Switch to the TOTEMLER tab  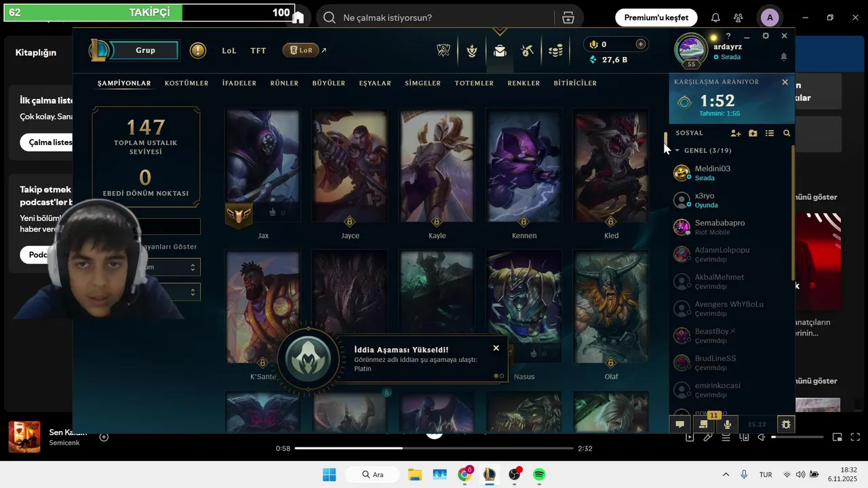(x=474, y=83)
